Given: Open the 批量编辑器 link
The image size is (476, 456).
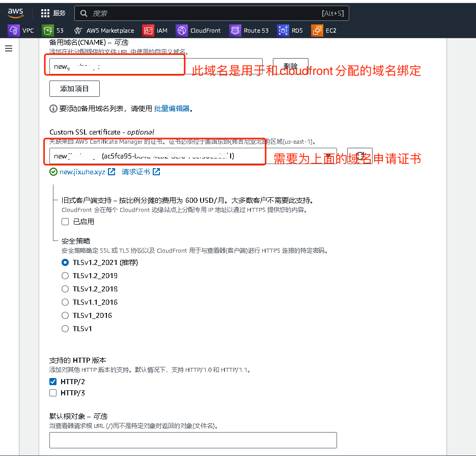Looking at the screenshot, I should tap(172, 109).
